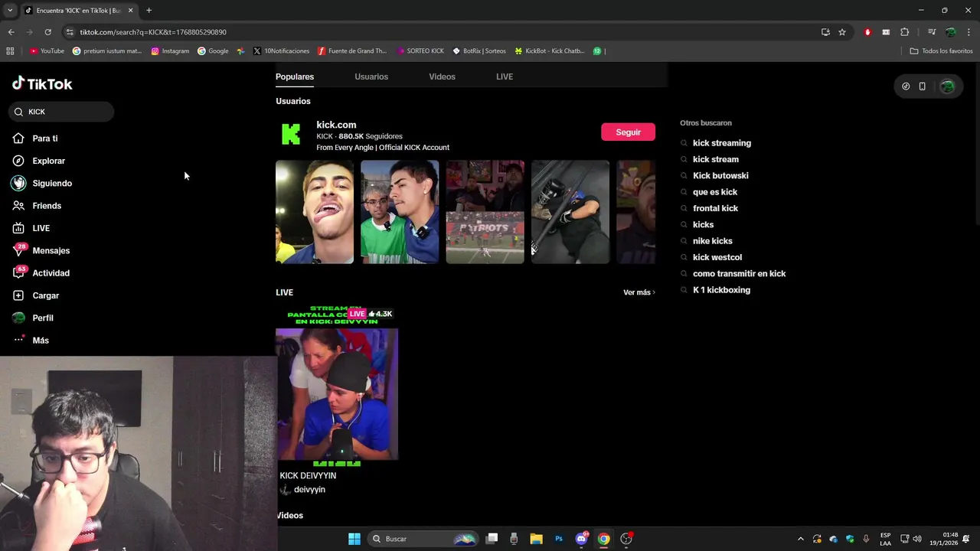Image resolution: width=980 pixels, height=551 pixels.
Task: Open red ad blocker extension
Action: point(867,32)
